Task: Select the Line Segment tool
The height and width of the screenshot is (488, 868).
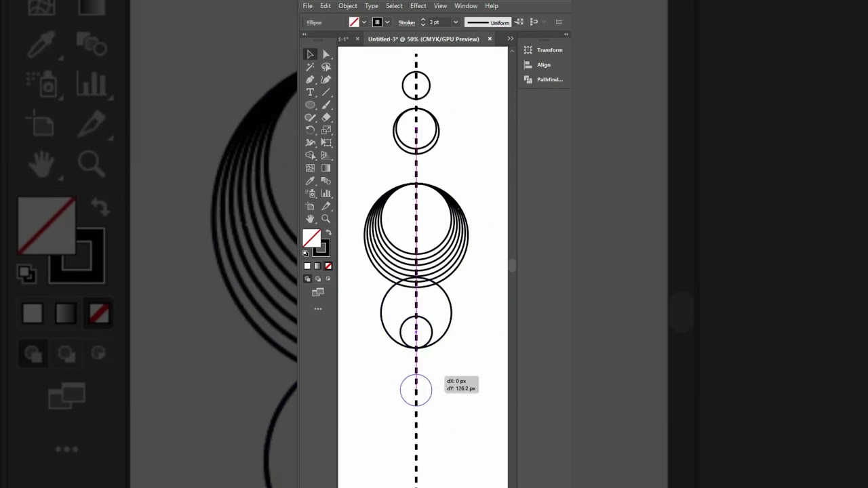Action: click(326, 92)
